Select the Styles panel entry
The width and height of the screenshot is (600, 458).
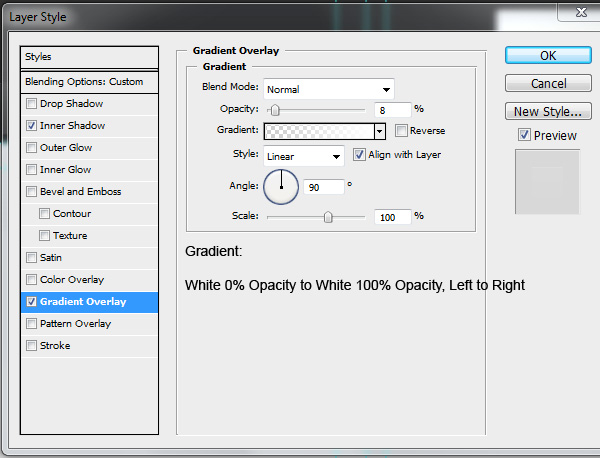pyautogui.click(x=89, y=57)
